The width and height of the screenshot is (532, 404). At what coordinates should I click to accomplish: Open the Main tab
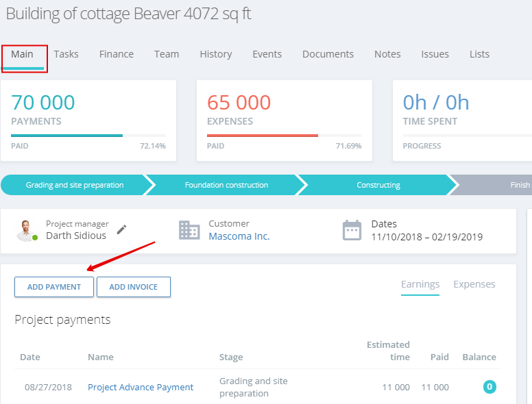click(x=22, y=54)
